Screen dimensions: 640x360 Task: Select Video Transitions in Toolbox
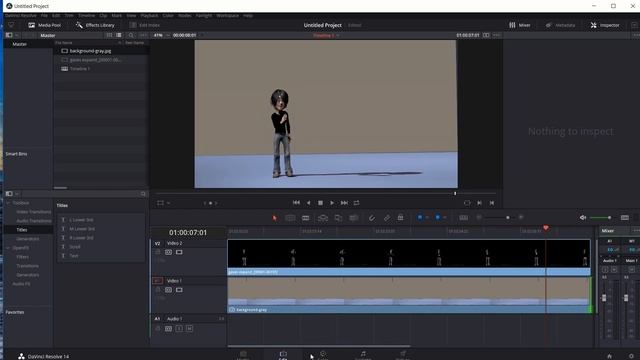[33, 212]
